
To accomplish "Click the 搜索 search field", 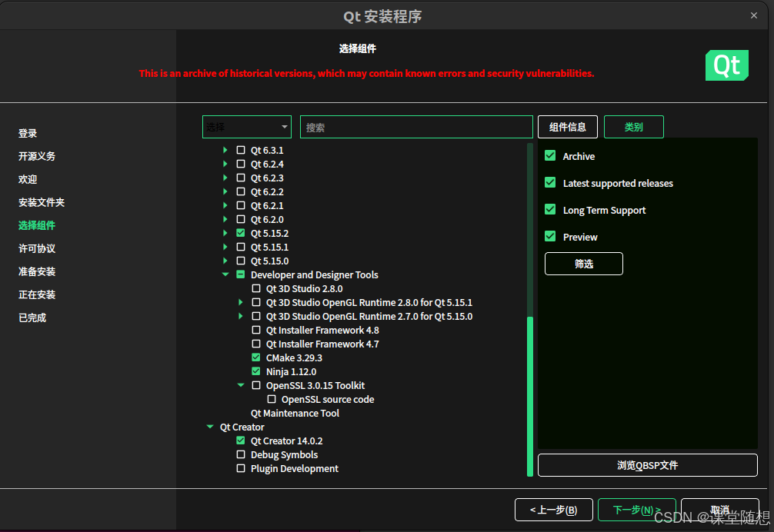I will pos(416,127).
